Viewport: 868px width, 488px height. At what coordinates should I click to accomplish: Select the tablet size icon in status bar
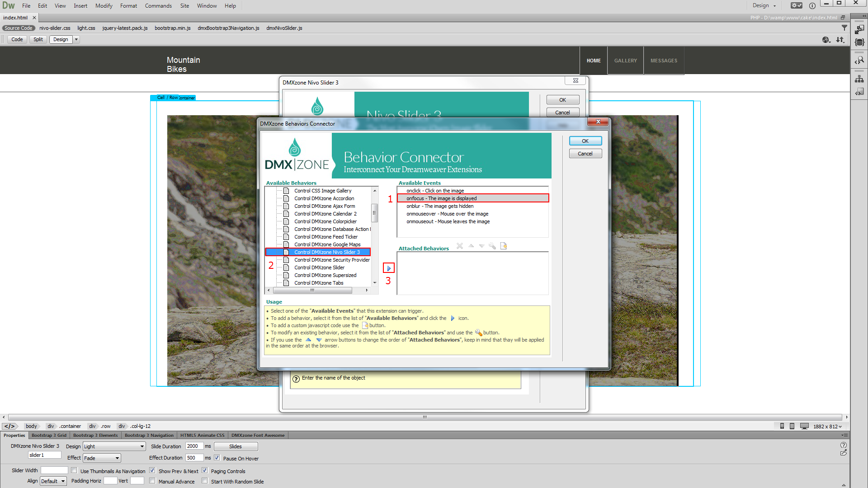pos(792,426)
